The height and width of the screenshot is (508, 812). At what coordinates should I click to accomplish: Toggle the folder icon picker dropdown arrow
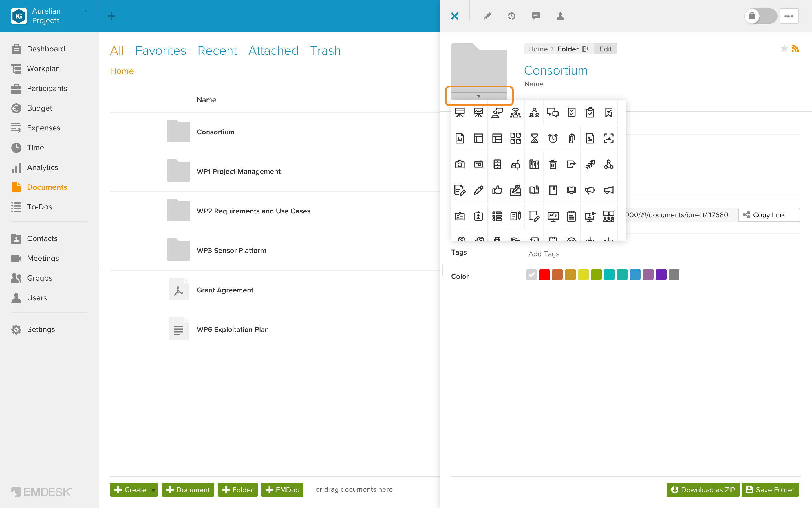point(479,96)
